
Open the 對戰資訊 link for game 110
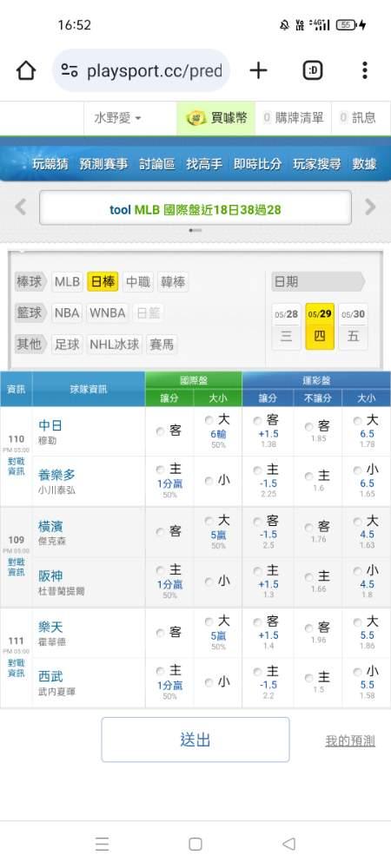(x=16, y=466)
